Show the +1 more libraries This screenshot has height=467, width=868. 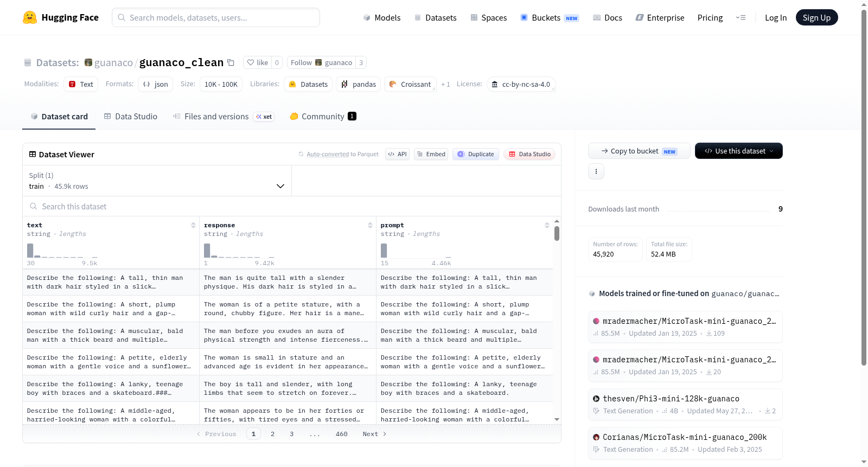(445, 84)
